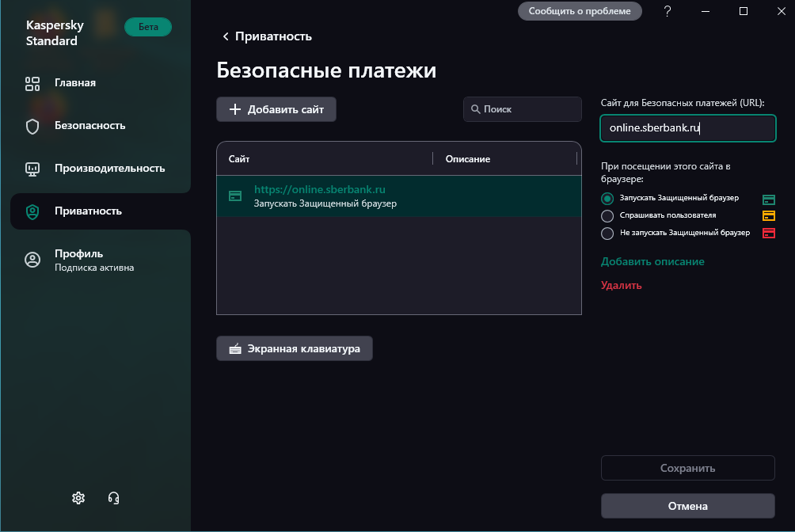Click the Добавить описание link
This screenshot has width=795, height=532.
coord(652,262)
